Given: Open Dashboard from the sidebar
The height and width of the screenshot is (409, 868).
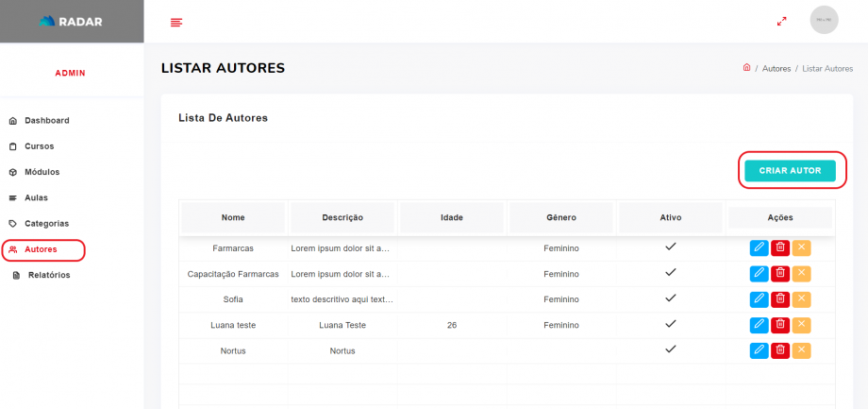Looking at the screenshot, I should [x=46, y=121].
